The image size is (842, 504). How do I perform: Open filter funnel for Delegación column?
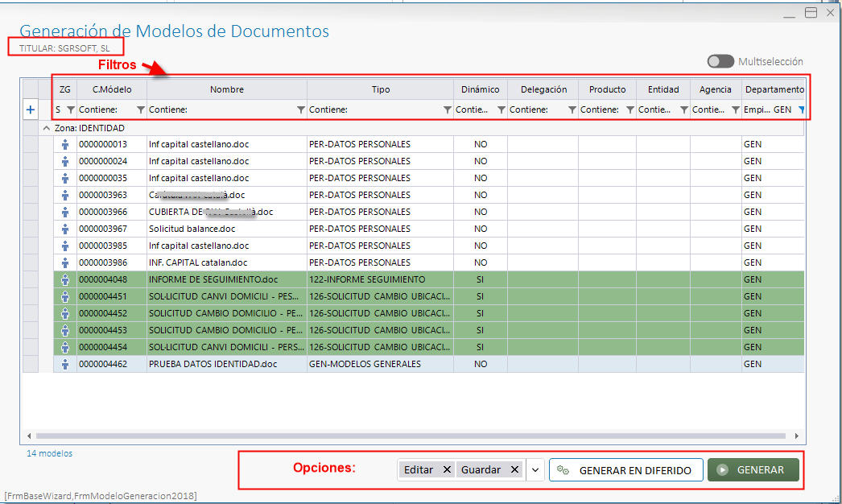572,109
